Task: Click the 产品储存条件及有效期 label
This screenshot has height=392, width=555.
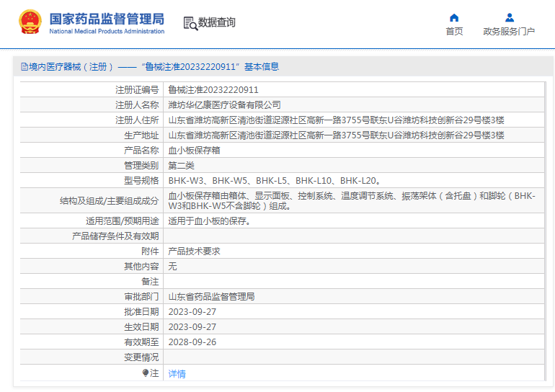Action: [x=115, y=236]
